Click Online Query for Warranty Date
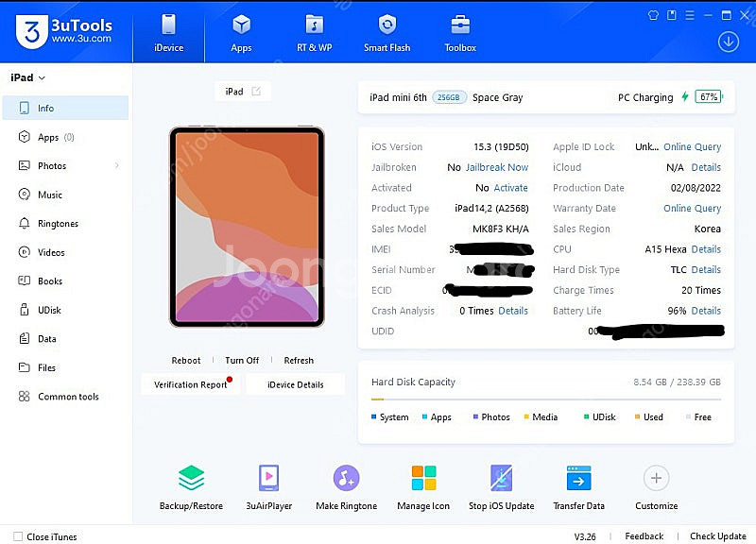The image size is (756, 544). (692, 208)
